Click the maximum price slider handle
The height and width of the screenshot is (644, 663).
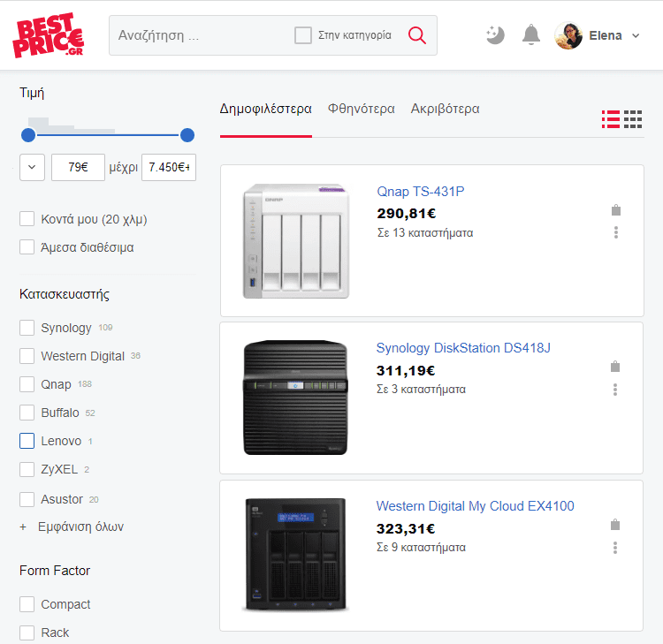(187, 135)
